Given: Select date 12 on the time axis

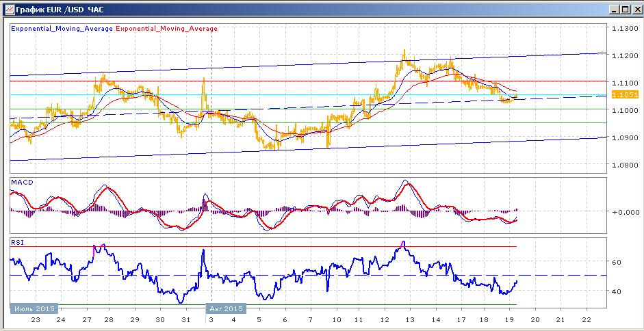Looking at the screenshot, I should [383, 320].
